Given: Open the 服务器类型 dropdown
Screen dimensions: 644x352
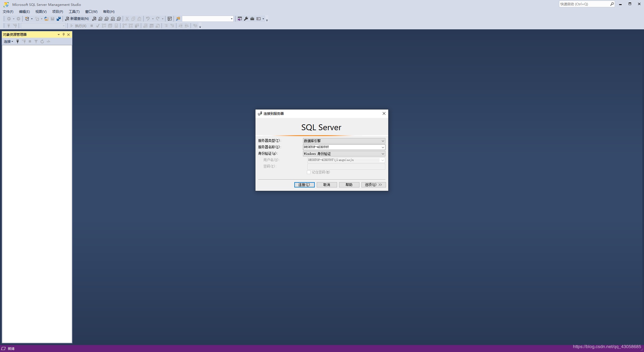Looking at the screenshot, I should [382, 141].
